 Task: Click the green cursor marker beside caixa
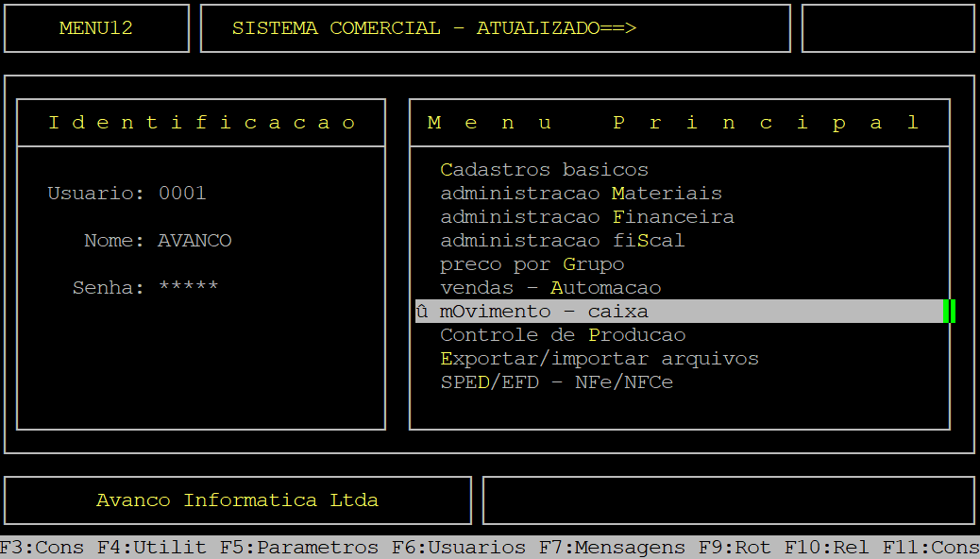[949, 312]
